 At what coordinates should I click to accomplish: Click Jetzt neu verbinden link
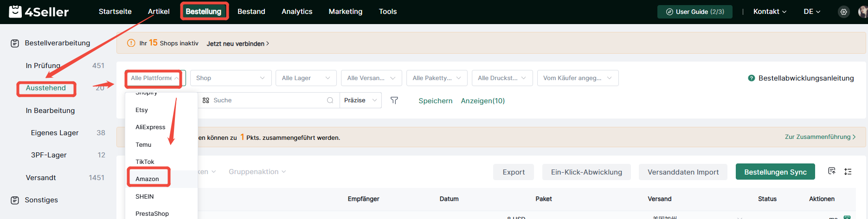(238, 44)
